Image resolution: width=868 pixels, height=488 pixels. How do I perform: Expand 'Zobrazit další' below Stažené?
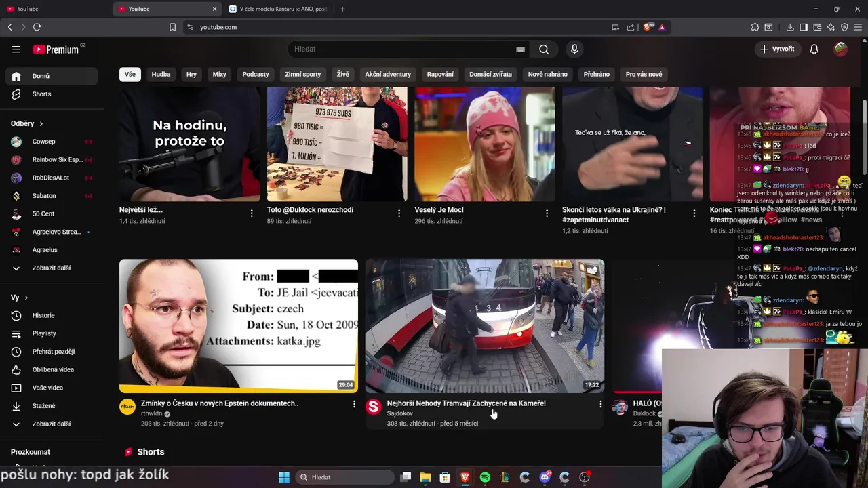51,424
